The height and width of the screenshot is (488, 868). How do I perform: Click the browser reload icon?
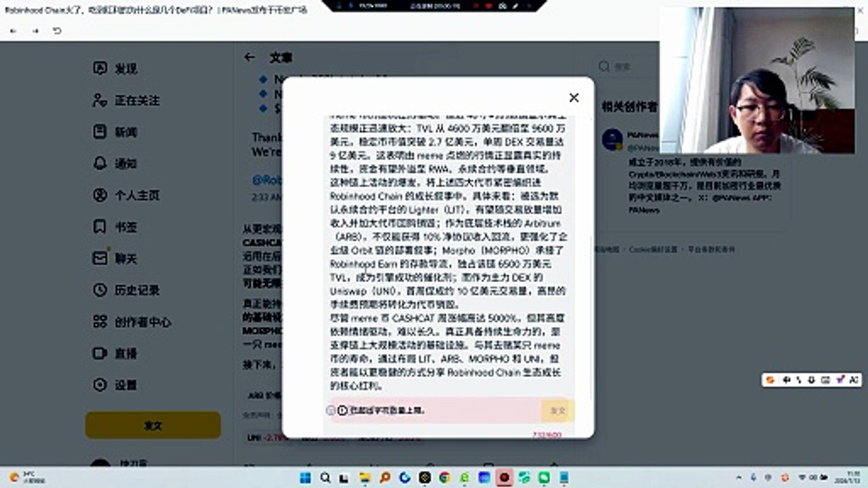[57, 31]
